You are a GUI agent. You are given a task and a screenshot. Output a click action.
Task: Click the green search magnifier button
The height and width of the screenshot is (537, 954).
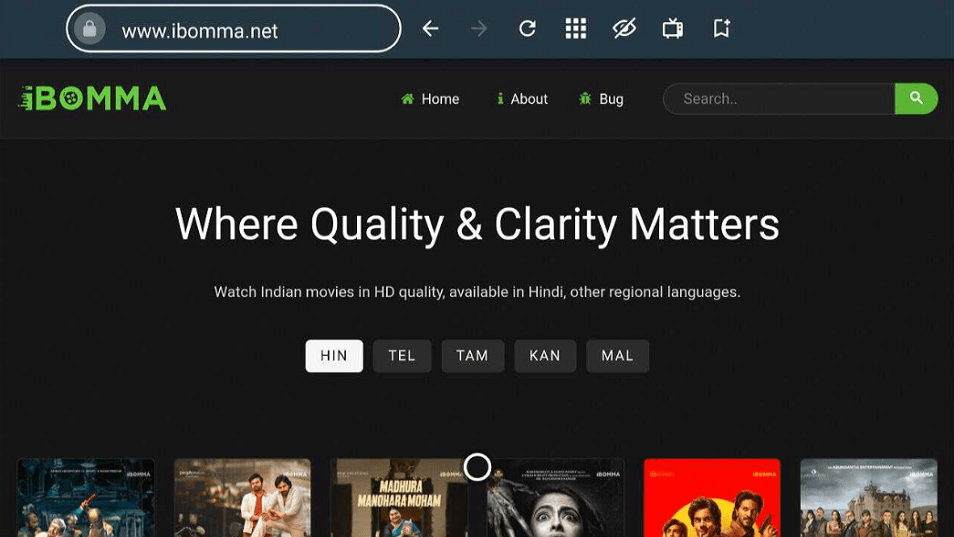916,99
